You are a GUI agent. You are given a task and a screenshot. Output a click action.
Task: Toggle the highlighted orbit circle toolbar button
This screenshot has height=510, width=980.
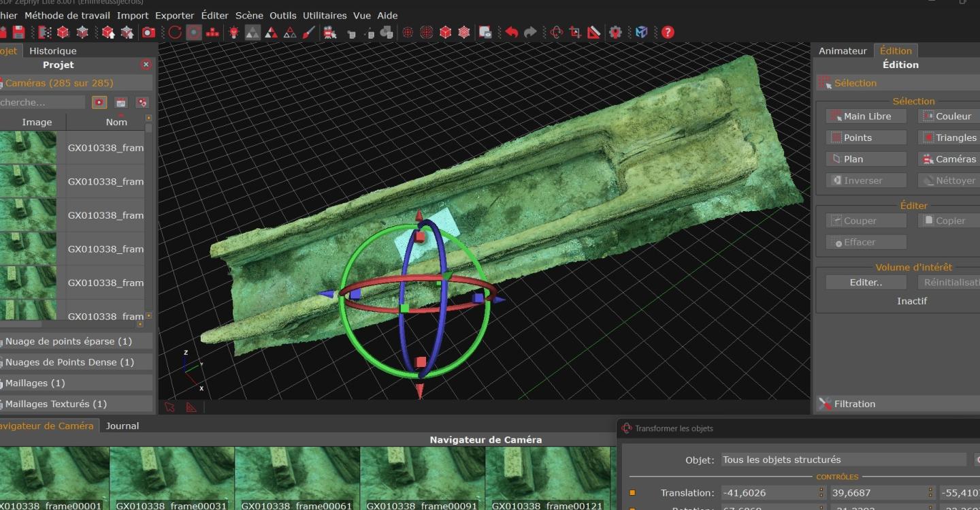click(194, 32)
